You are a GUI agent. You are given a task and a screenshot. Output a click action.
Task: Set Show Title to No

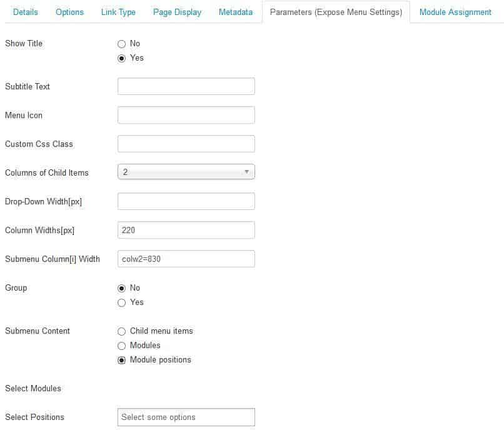click(x=123, y=44)
